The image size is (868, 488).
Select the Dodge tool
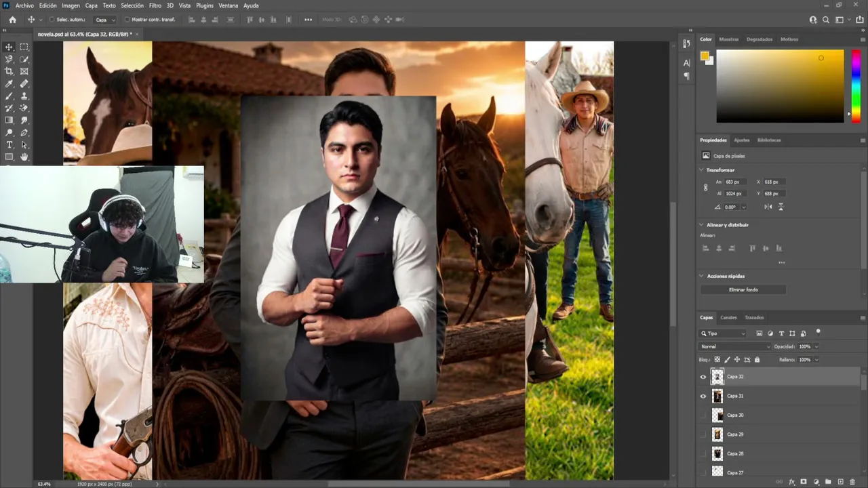tap(9, 133)
